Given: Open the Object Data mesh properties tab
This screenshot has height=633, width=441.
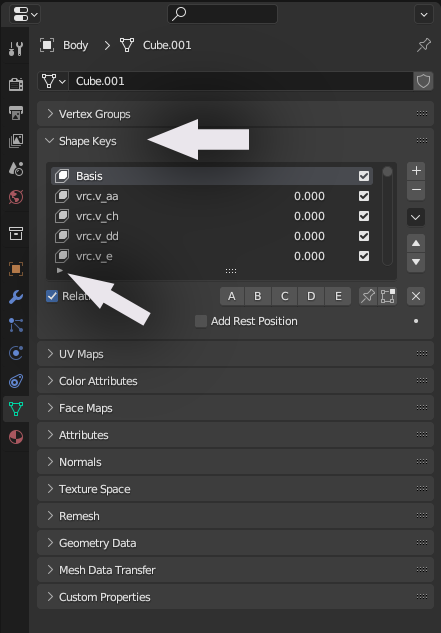Looking at the screenshot, I should pyautogui.click(x=16, y=409).
